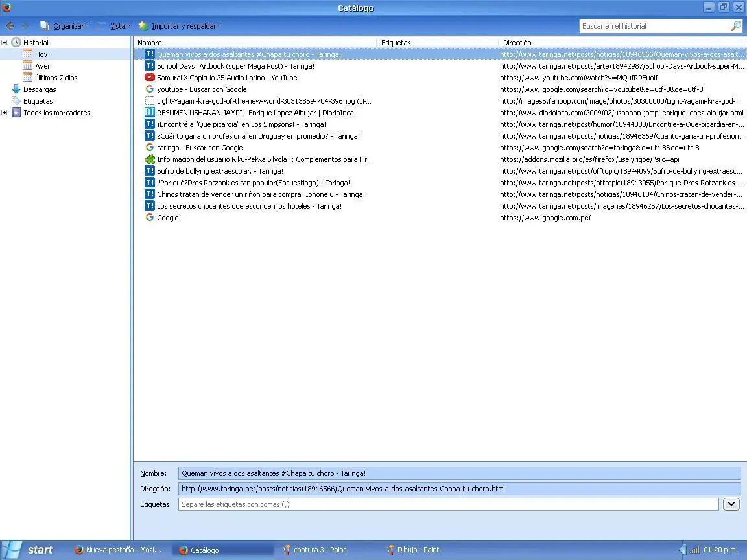Expand the Todos los marcadores node

pos(5,113)
